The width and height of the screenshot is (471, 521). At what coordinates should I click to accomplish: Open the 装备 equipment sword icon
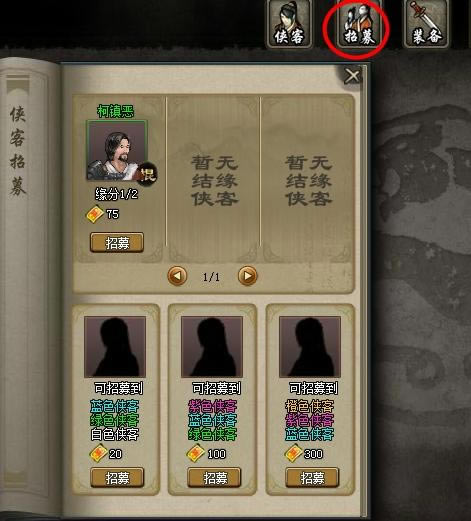[x=426, y=23]
